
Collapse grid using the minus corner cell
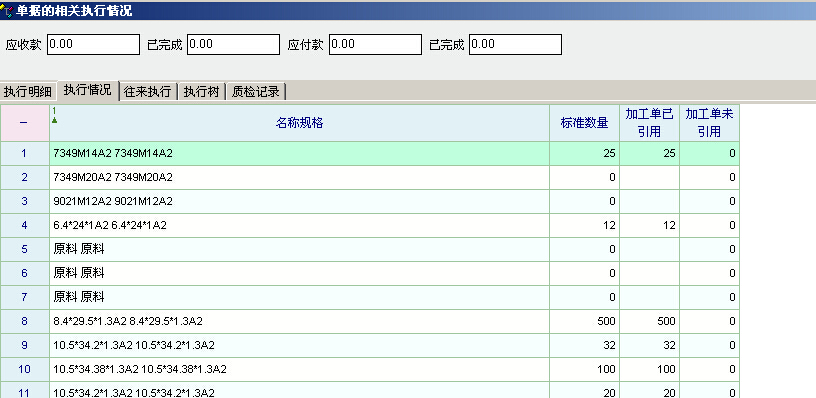click(24, 123)
